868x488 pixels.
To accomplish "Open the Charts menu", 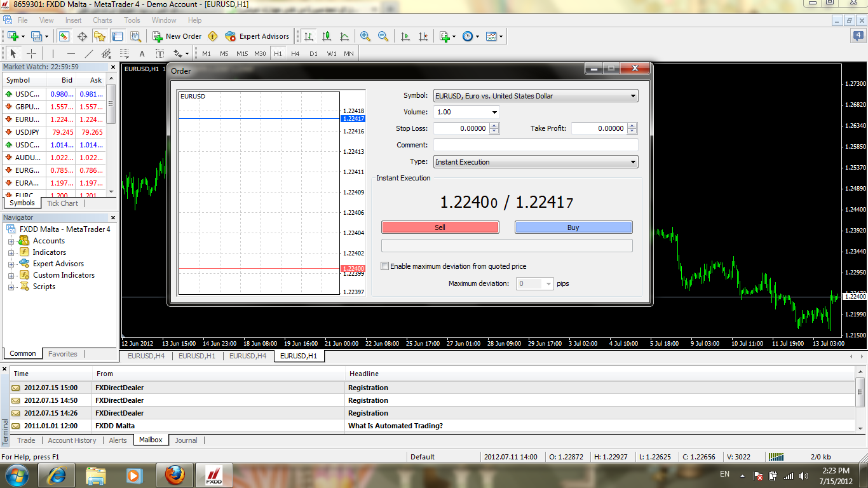I will (102, 20).
